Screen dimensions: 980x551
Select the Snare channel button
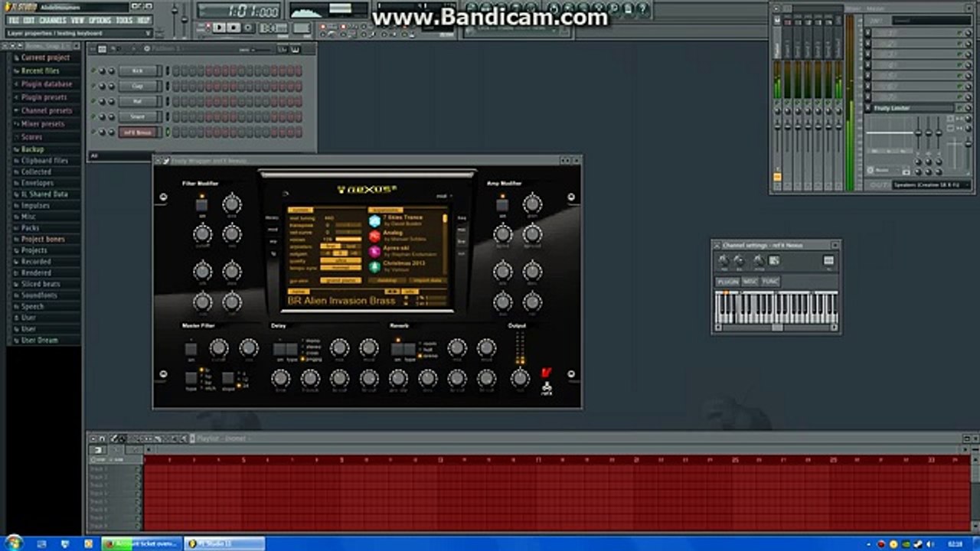coord(139,116)
